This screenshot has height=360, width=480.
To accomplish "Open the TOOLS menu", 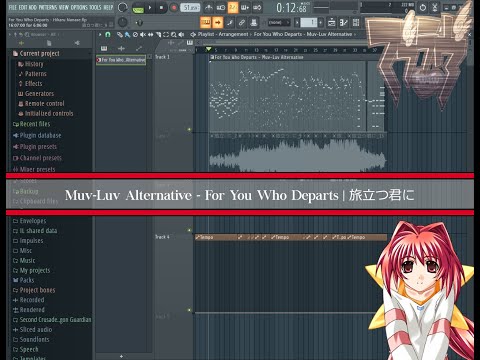I will pyautogui.click(x=95, y=7).
